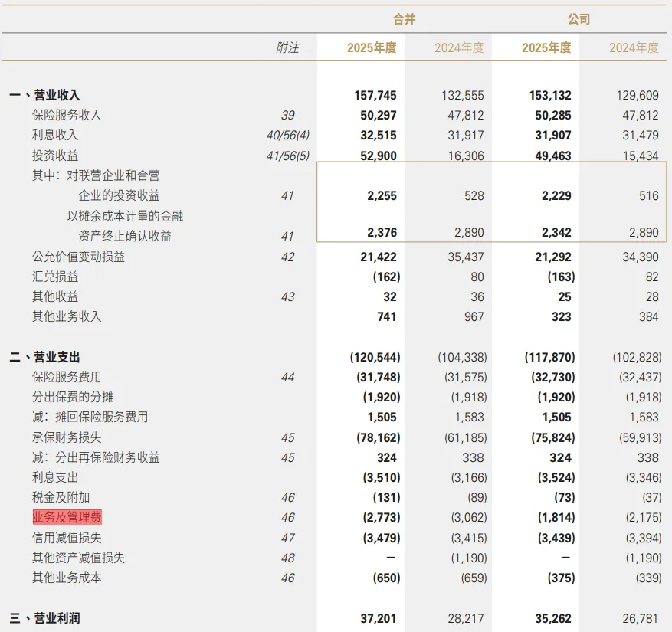Select the 公允价值变动损益 row label
Viewport: 672px width, 632px height.
tap(78, 257)
